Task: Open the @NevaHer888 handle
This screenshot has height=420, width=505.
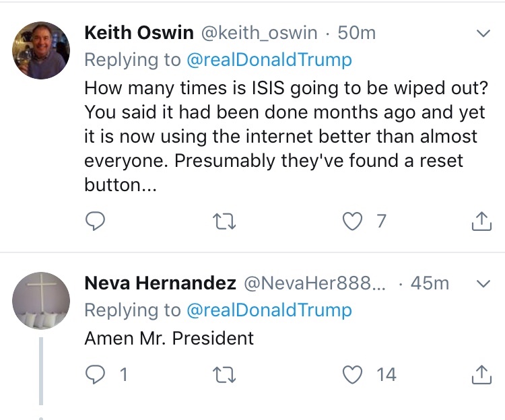Action: click(315, 283)
